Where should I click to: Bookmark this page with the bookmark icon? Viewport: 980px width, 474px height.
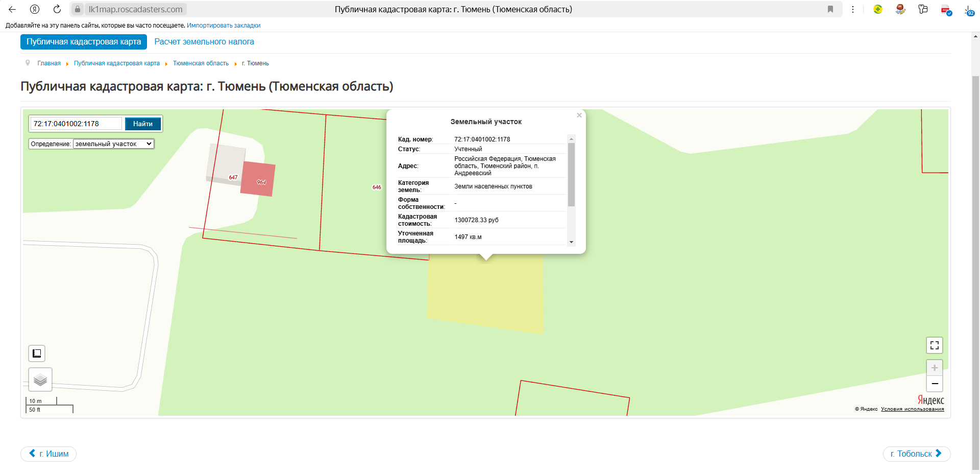[x=830, y=9]
